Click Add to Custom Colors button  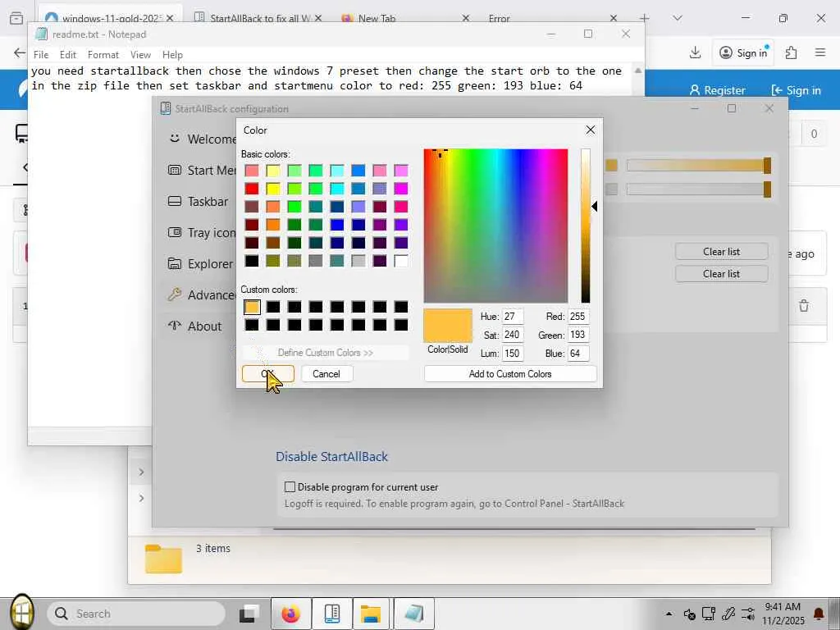pos(509,374)
